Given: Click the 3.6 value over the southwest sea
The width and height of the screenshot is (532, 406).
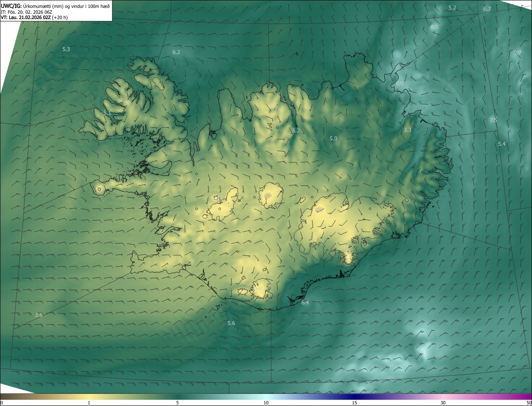Looking at the screenshot, I should 39,315.
